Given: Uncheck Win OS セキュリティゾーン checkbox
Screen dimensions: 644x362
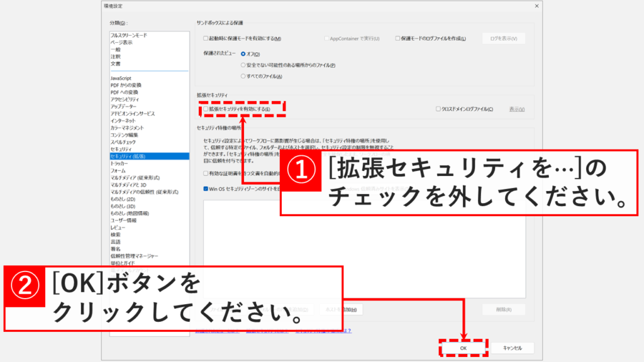Looking at the screenshot, I should click(206, 189).
